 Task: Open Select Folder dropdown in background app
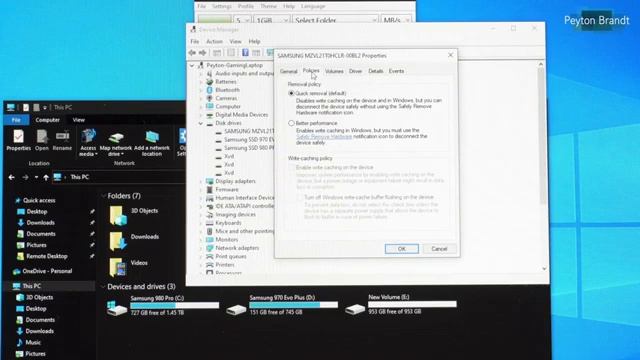[335, 20]
